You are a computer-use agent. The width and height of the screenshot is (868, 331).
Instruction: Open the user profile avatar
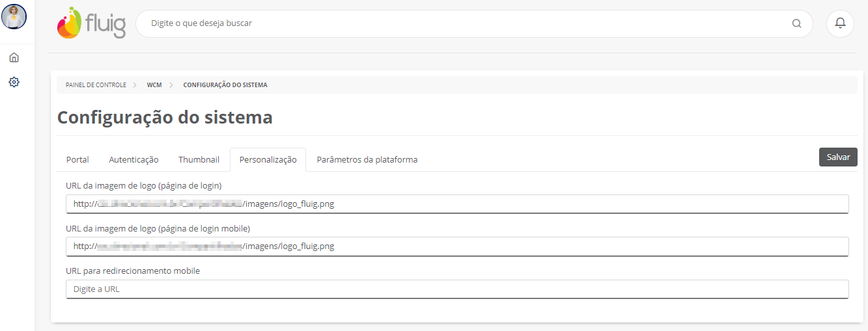coord(14,17)
